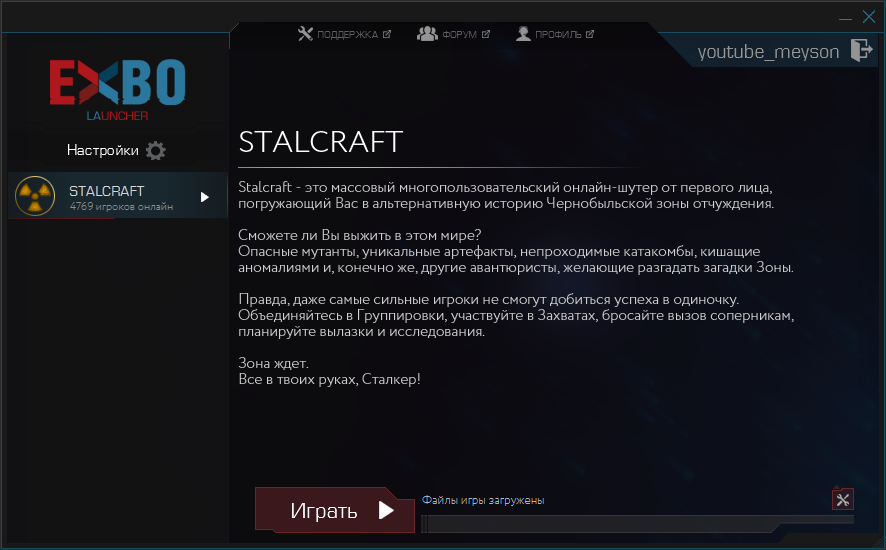Click external-link icon beside Профиль
The image size is (886, 550).
pos(590,34)
